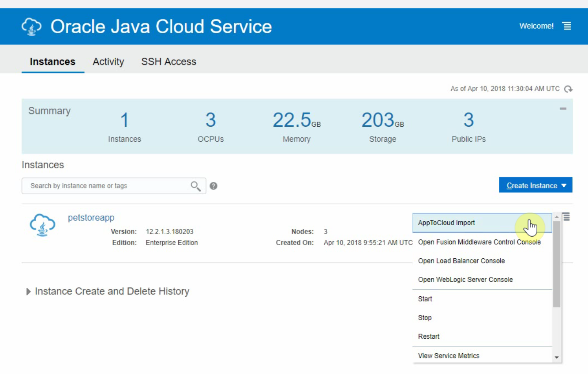Click the Enterprise Edition text
588x374 pixels.
click(x=172, y=243)
